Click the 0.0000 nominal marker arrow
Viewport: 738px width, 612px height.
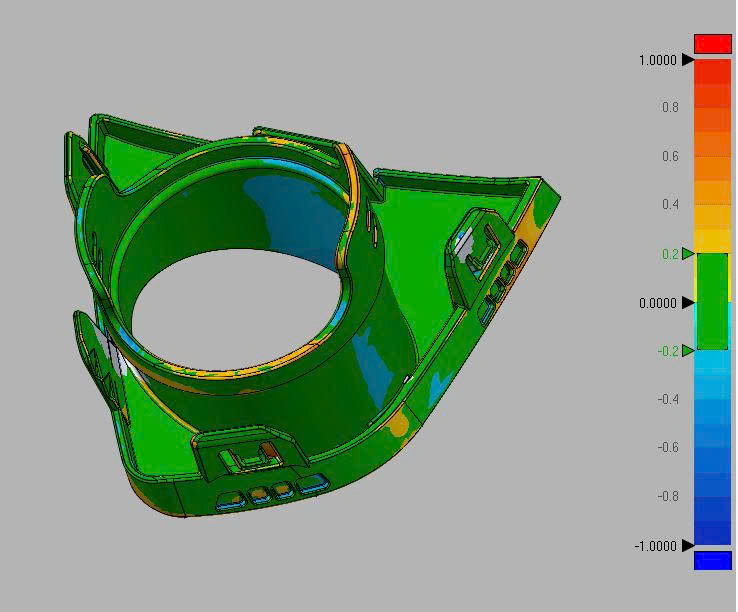[x=688, y=303]
